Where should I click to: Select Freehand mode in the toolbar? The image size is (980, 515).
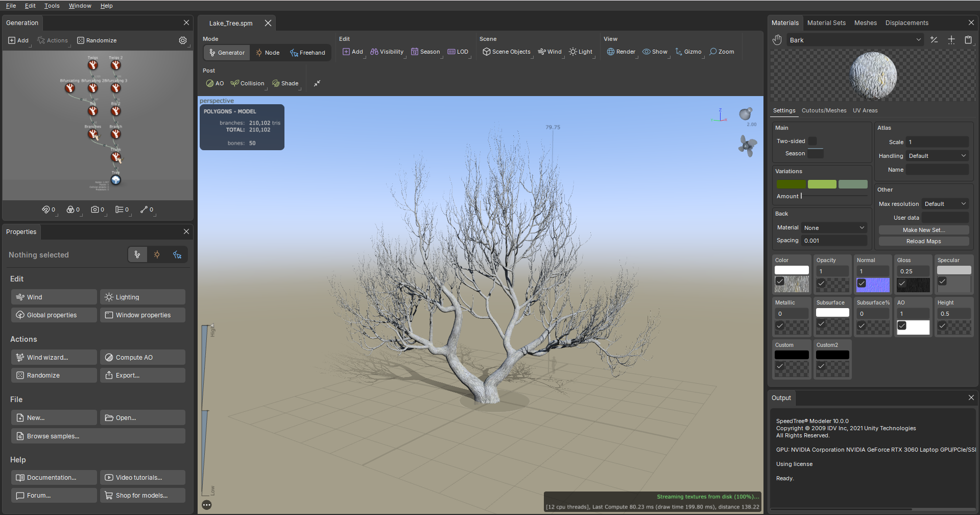[x=308, y=53]
